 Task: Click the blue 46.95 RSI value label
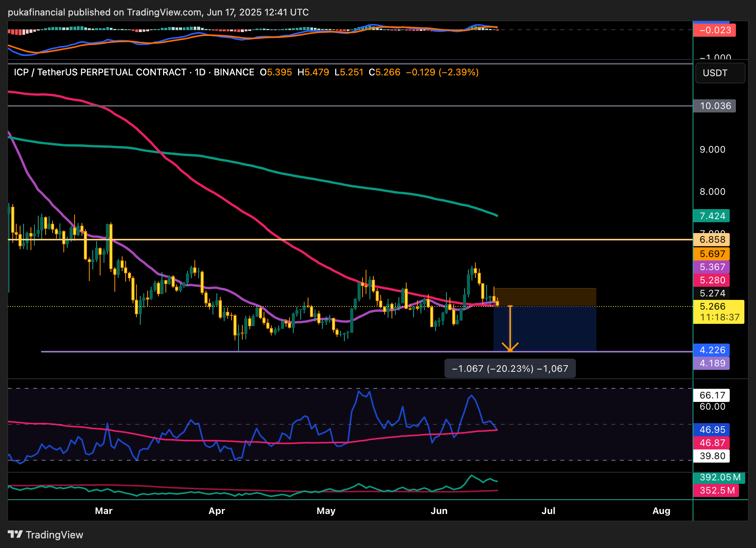tap(711, 430)
